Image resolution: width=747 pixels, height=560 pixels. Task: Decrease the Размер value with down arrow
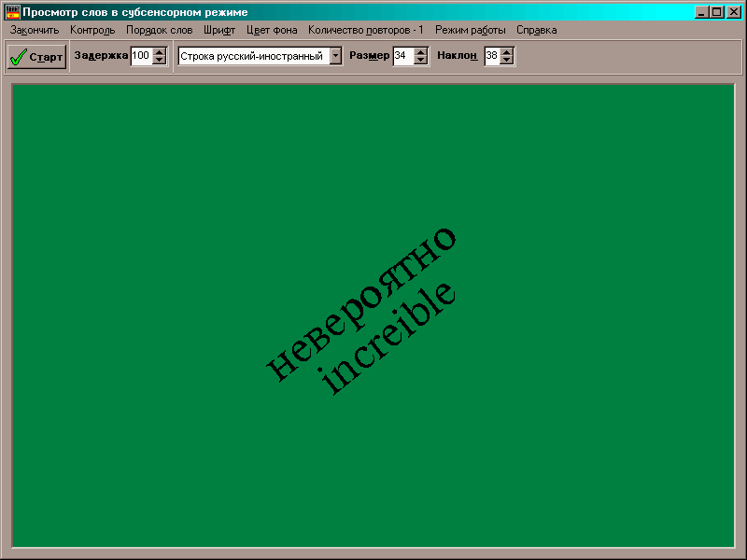pos(420,61)
